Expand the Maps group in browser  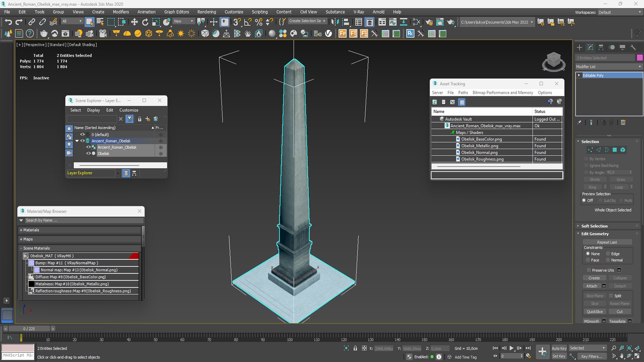[x=80, y=239]
